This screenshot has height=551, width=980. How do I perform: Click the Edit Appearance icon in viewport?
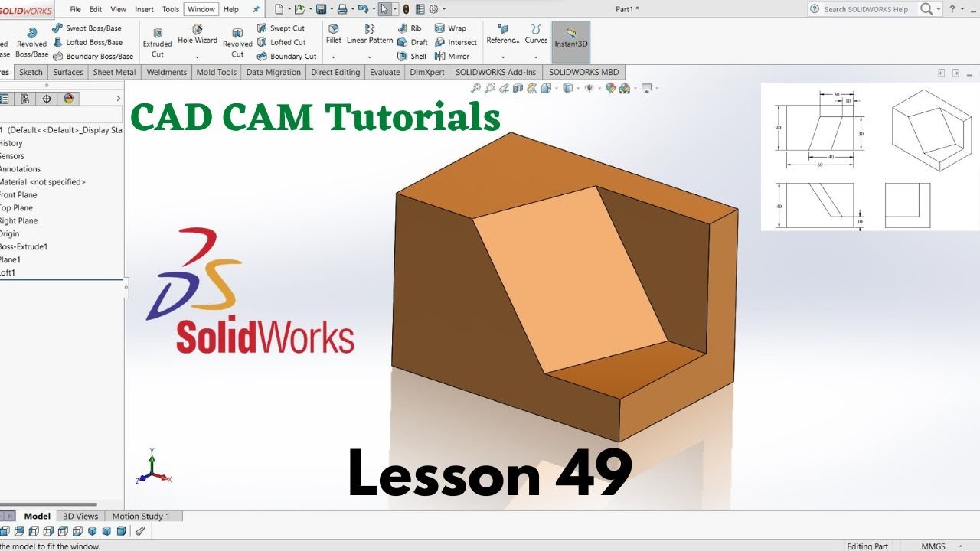(610, 88)
